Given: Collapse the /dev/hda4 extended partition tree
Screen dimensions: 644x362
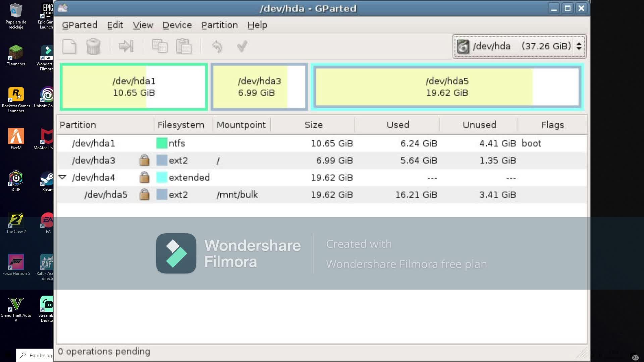Looking at the screenshot, I should pos(62,177).
